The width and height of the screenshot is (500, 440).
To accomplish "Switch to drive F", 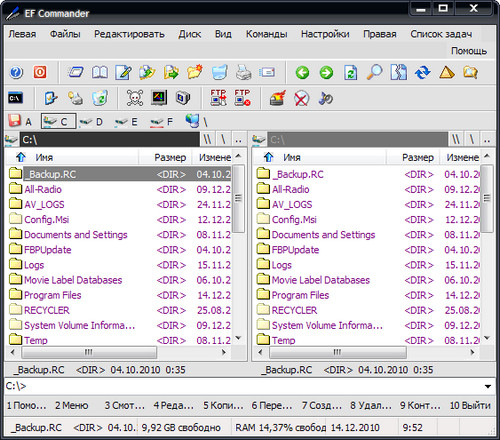I will [x=161, y=122].
